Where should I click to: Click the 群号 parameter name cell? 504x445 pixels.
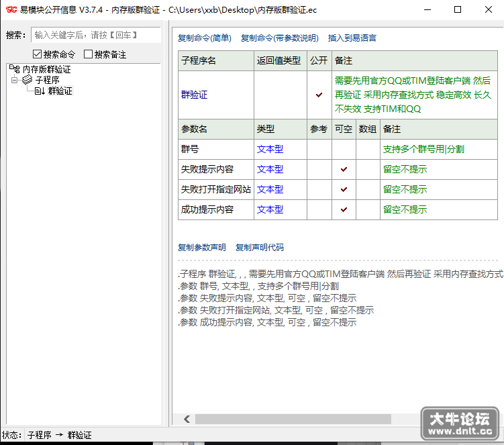pos(216,149)
